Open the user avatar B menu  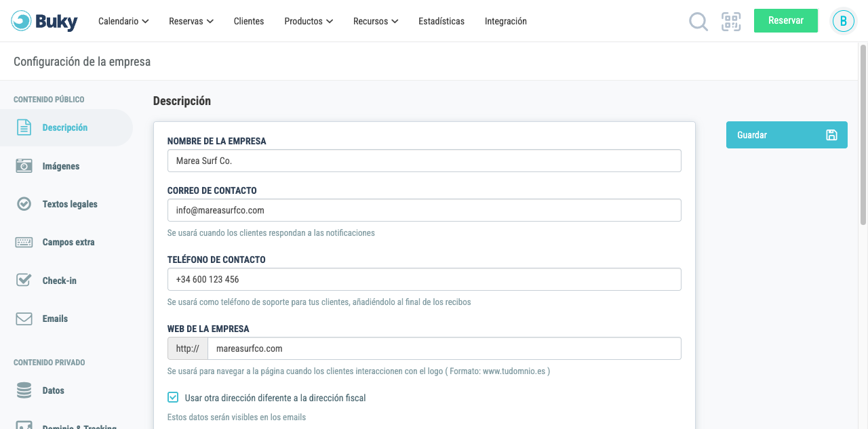tap(844, 21)
